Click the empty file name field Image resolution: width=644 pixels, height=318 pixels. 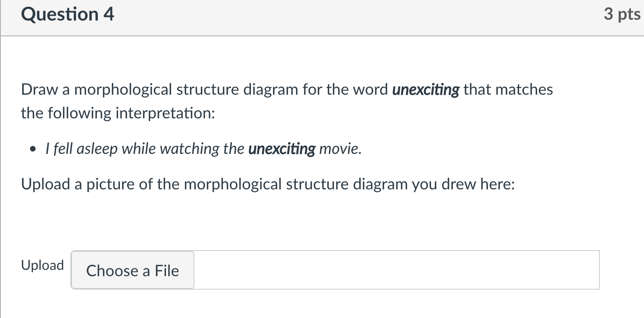[395, 270]
